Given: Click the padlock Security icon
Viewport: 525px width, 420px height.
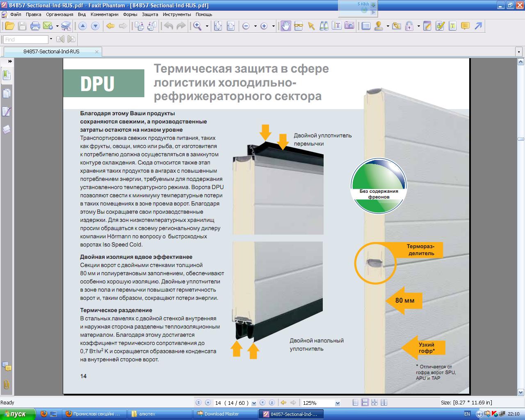Looking at the screenshot, I should [x=409, y=26].
